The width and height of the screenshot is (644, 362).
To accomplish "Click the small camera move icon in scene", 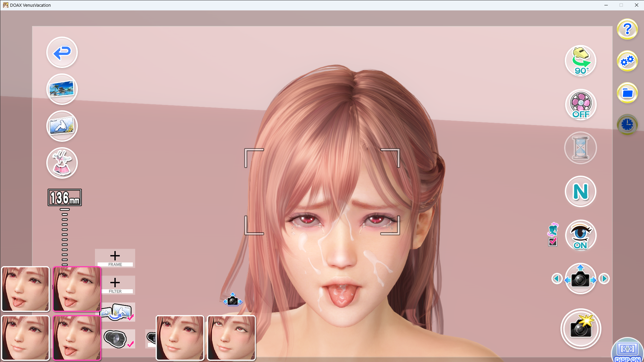I will 232,300.
